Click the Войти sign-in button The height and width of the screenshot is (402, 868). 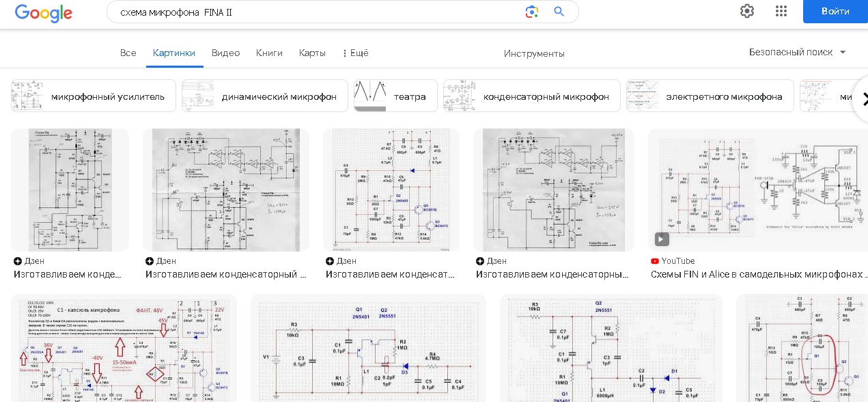coord(835,12)
